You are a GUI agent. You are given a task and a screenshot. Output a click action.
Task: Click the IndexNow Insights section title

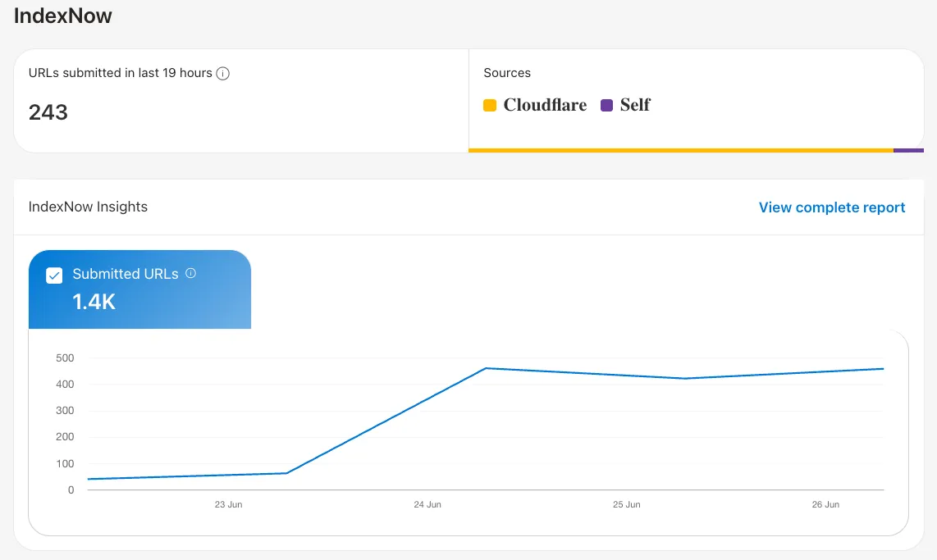(88, 207)
